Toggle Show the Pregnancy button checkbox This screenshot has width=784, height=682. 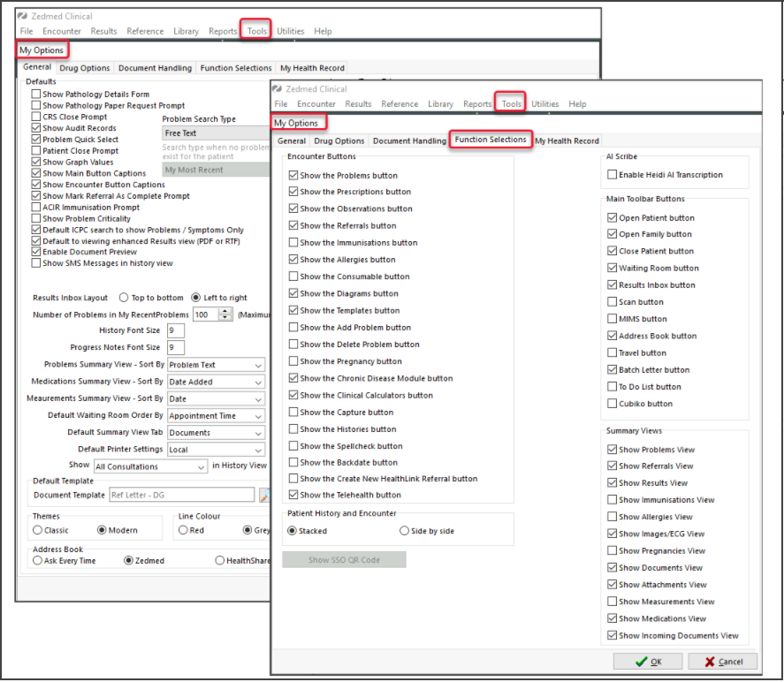point(293,361)
